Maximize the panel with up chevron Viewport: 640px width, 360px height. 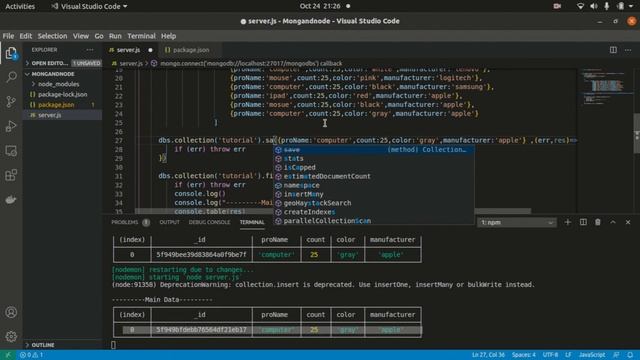coord(613,222)
